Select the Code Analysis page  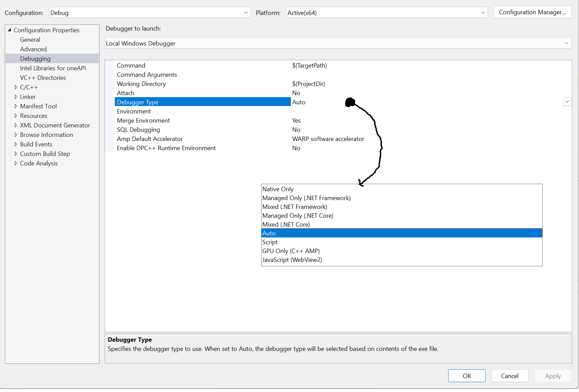(x=38, y=163)
